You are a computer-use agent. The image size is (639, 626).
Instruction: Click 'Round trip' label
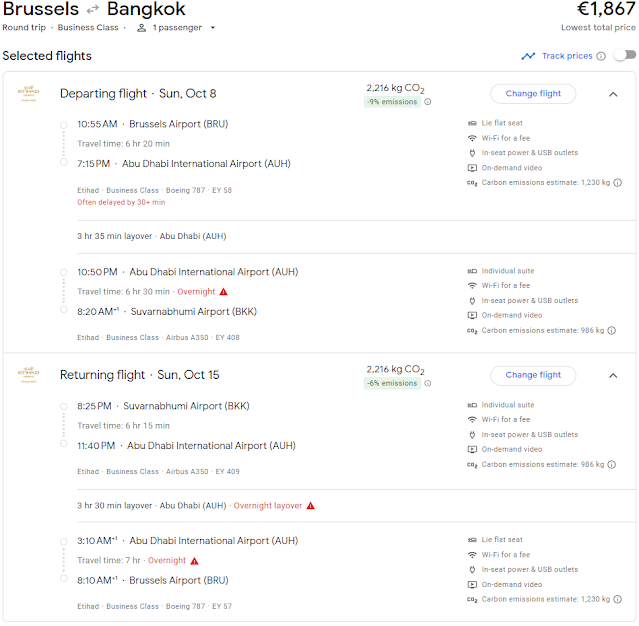pos(24,28)
